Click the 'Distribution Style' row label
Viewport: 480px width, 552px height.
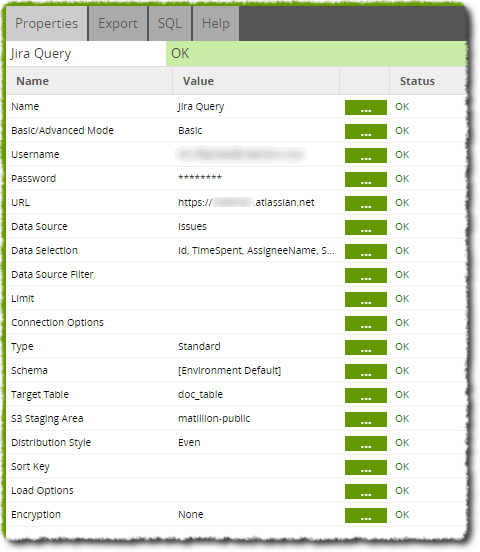tap(51, 443)
